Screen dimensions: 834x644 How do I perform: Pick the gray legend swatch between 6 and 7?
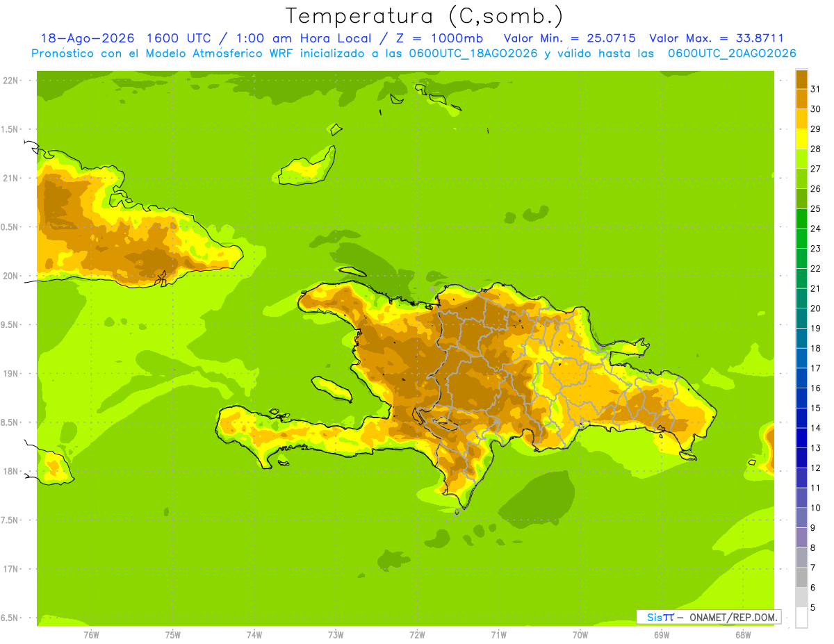tap(801, 577)
